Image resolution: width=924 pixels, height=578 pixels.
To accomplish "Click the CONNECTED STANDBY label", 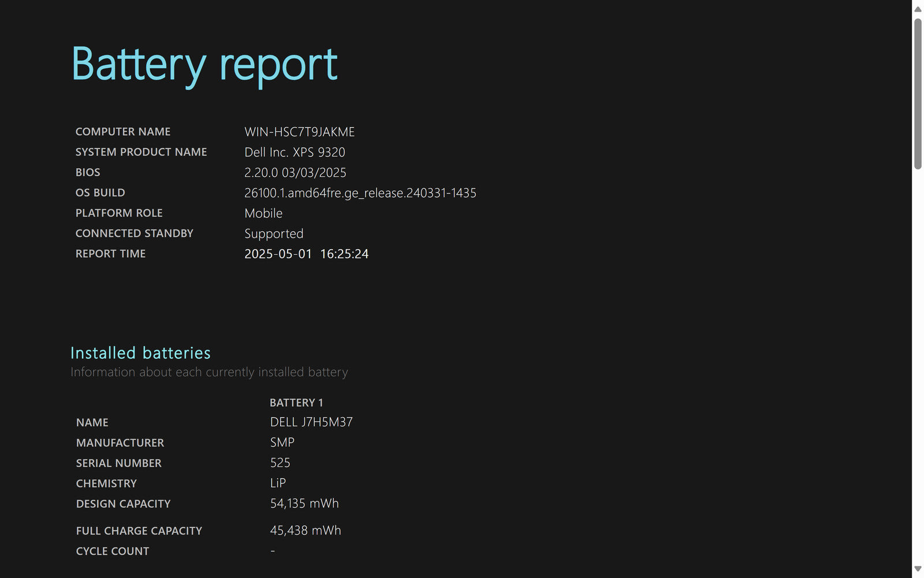I will click(x=135, y=233).
